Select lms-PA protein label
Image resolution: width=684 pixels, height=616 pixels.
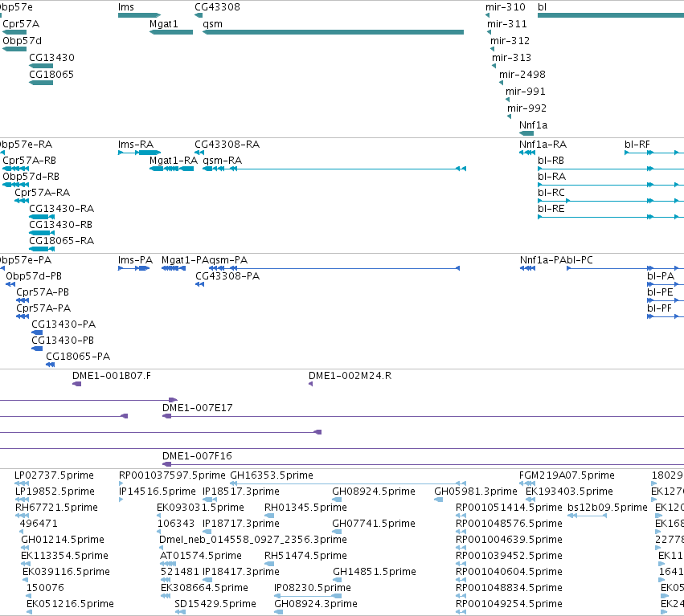pyautogui.click(x=135, y=260)
